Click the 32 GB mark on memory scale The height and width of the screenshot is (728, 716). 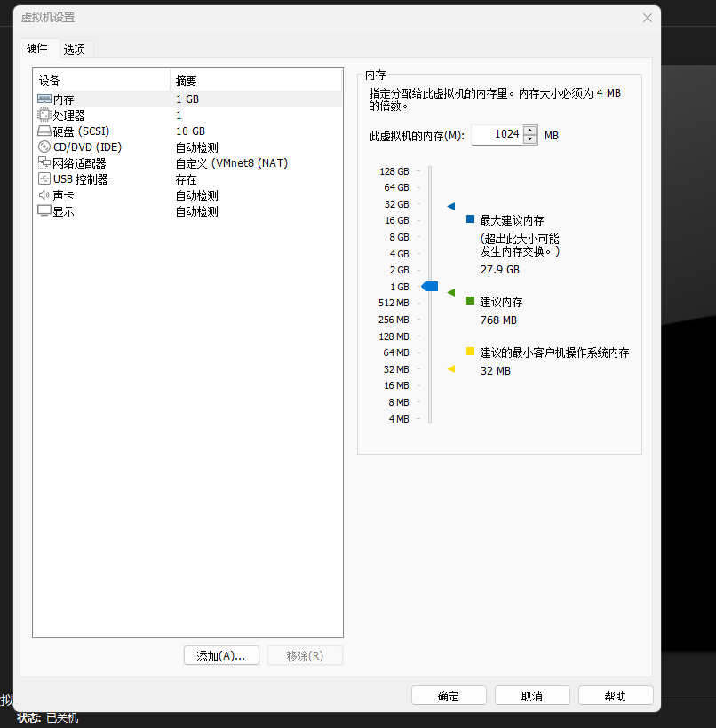coord(396,204)
